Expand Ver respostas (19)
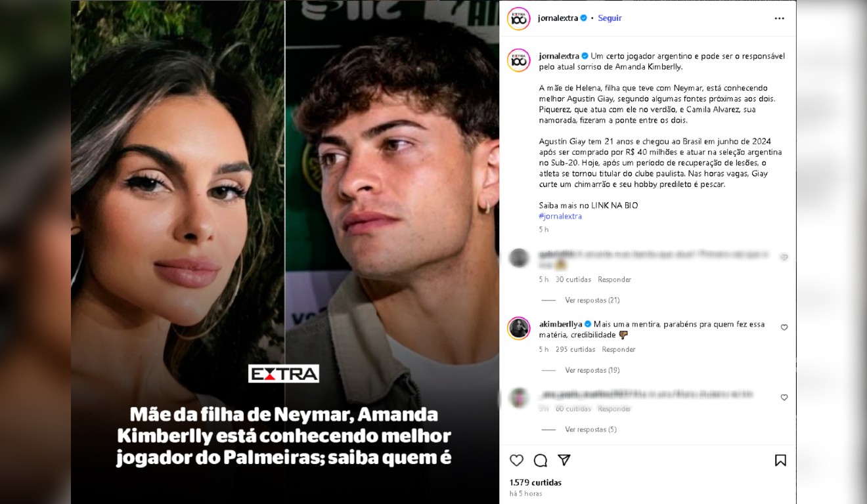This screenshot has height=504, width=867. point(592,370)
